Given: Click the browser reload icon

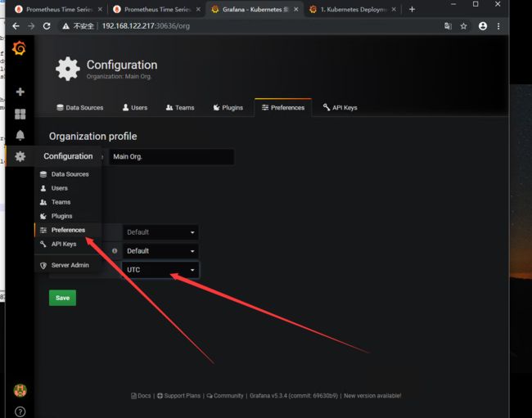Looking at the screenshot, I should [47, 26].
